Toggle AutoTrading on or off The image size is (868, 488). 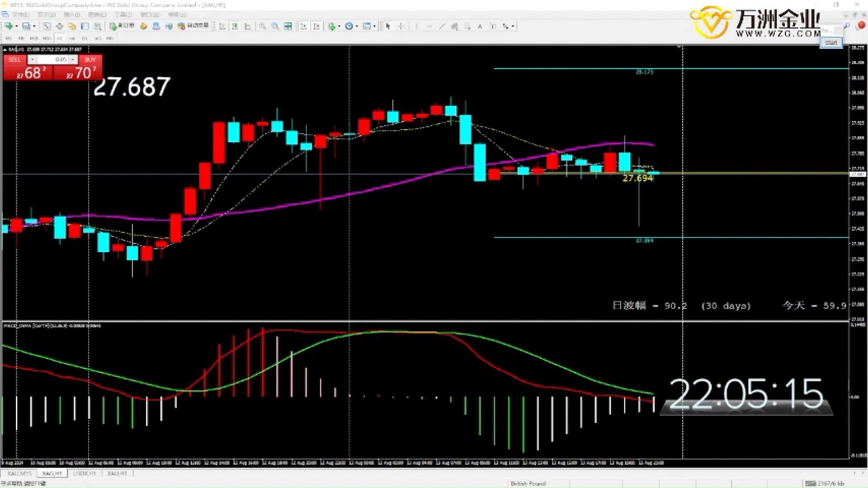point(193,26)
